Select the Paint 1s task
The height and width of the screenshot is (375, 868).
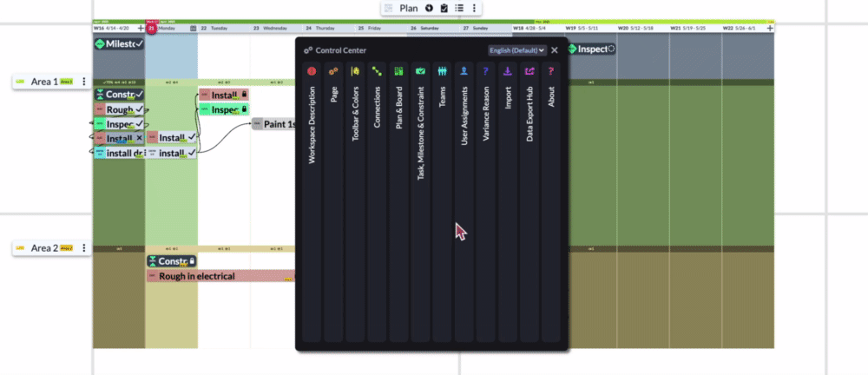click(x=274, y=124)
